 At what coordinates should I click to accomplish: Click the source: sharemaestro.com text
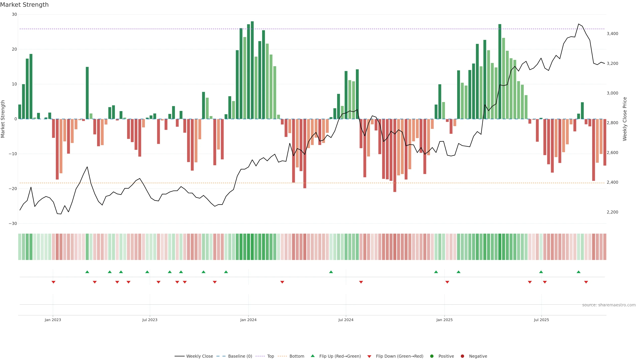point(609,305)
